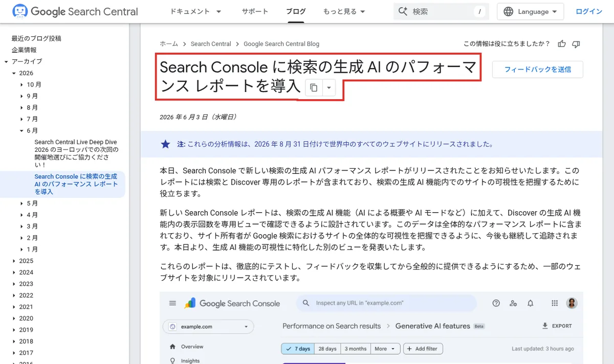The height and width of the screenshot is (364, 614).
Task: Click the thumbs down not helpful icon
Action: (x=576, y=44)
